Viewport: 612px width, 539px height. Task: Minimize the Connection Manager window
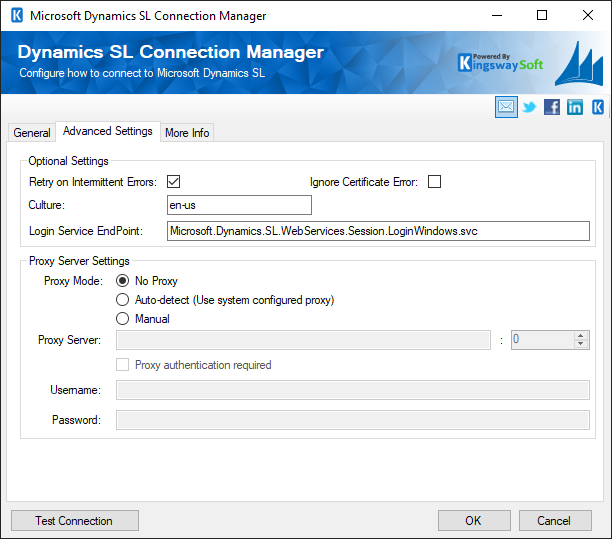497,16
